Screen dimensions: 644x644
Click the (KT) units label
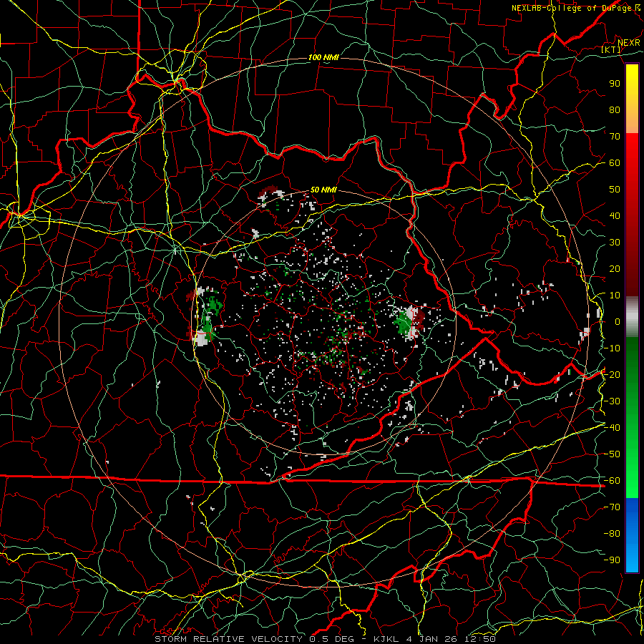point(611,49)
